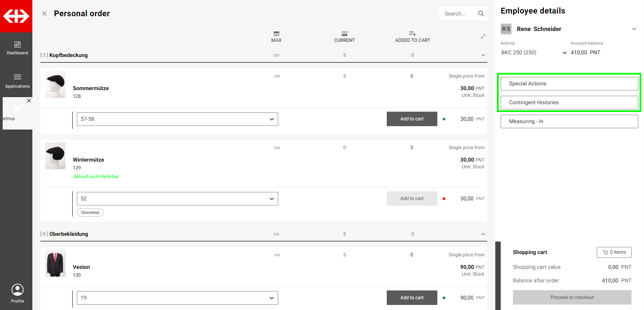Open Contingent Histories
The image size is (644, 310).
pos(569,103)
